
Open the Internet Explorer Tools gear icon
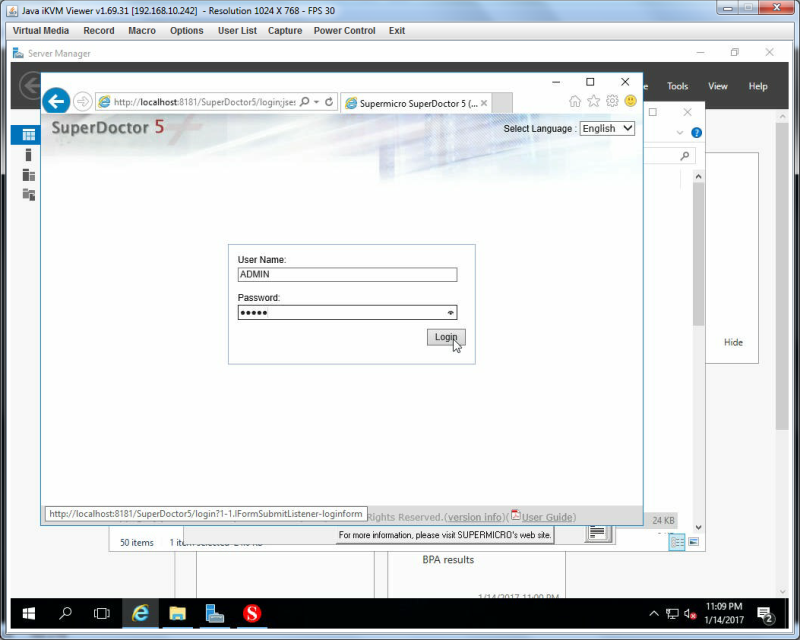pos(612,101)
